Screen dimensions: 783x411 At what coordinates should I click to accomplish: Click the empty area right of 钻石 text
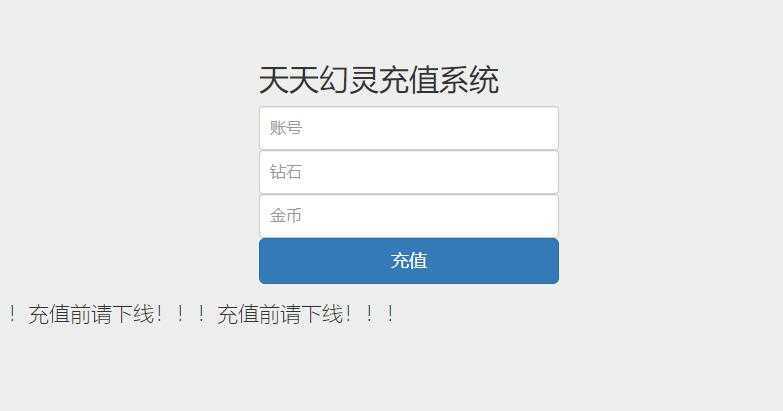tap(429, 172)
